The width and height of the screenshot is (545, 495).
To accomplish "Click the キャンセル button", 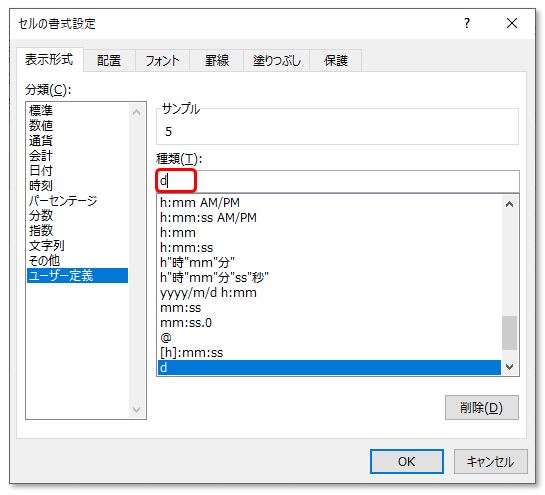I will 490,462.
